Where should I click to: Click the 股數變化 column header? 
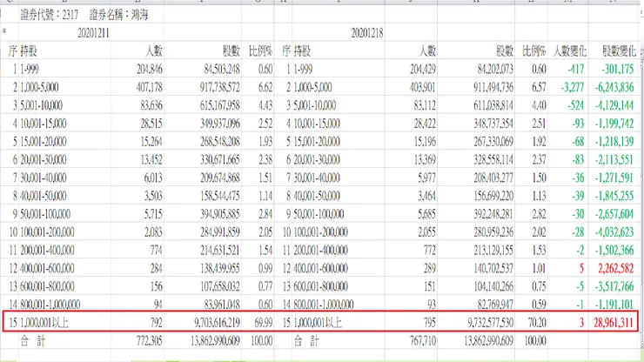619,51
